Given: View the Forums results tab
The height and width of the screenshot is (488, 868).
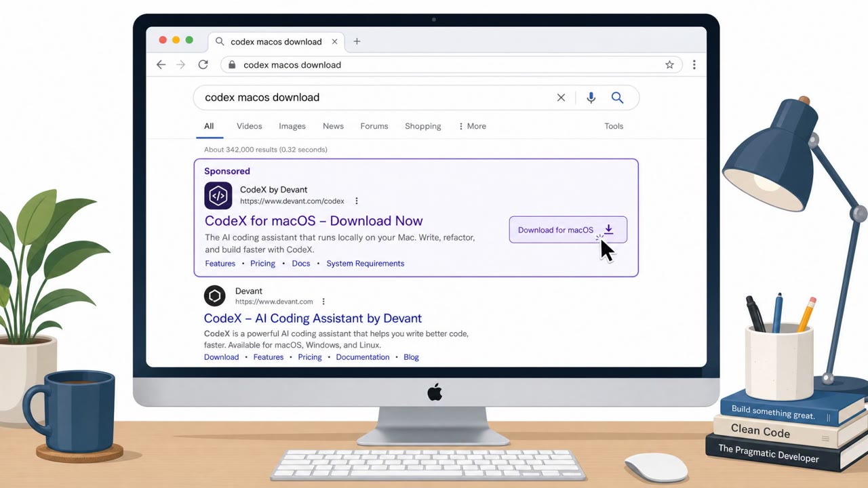Looking at the screenshot, I should pos(374,126).
